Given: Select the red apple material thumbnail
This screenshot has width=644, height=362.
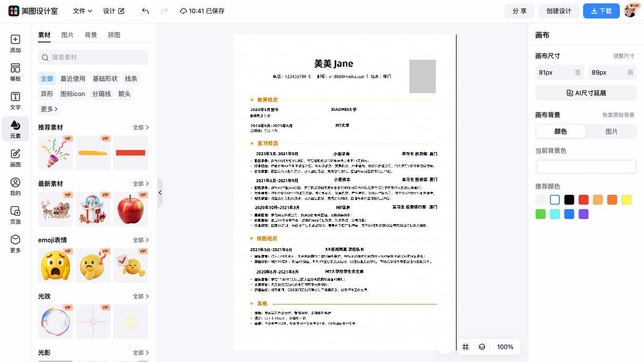Looking at the screenshot, I should 131,209.
